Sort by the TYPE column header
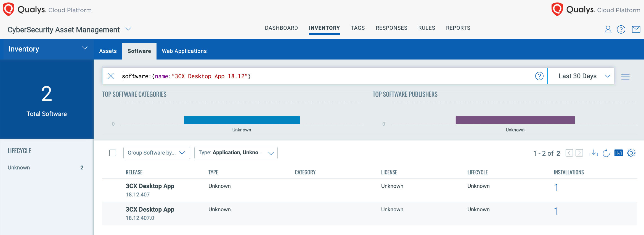 [213, 172]
